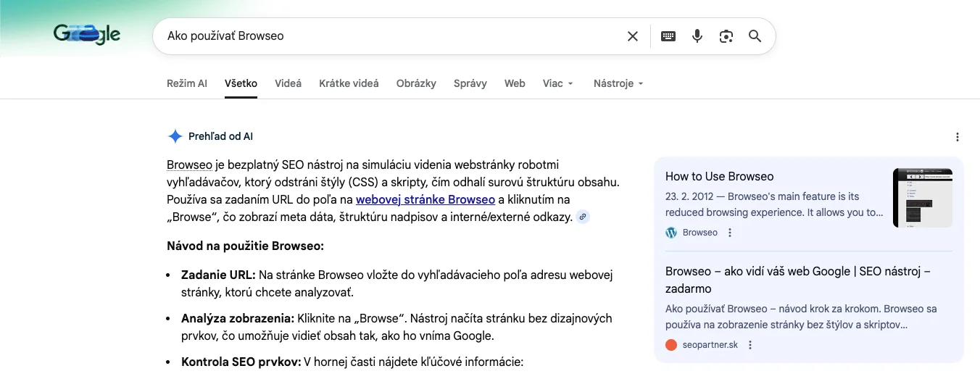Select the Obrázky tab

pyautogui.click(x=416, y=83)
